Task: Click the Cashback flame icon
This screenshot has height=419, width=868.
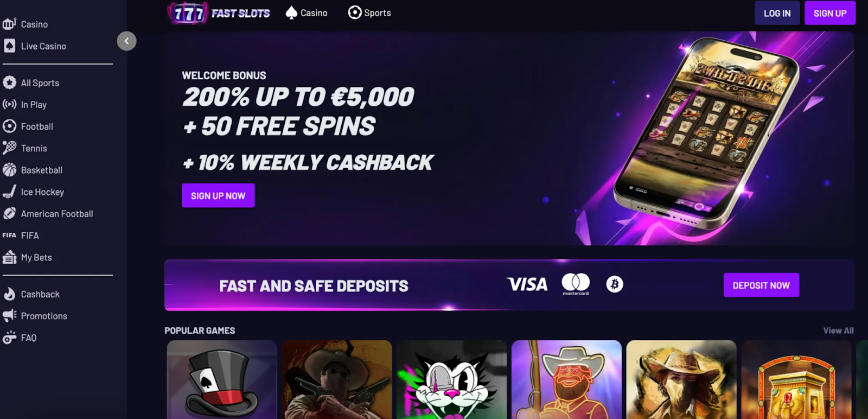Action: [x=9, y=294]
